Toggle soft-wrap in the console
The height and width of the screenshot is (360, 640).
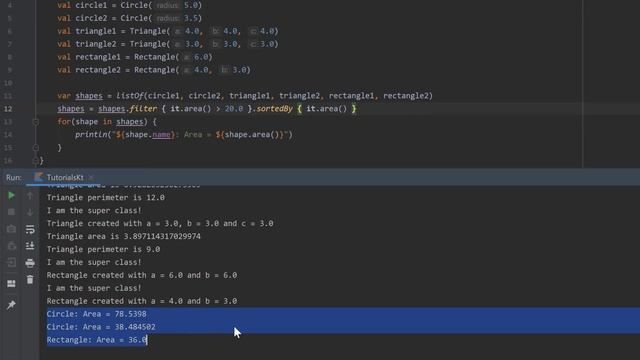point(30,229)
